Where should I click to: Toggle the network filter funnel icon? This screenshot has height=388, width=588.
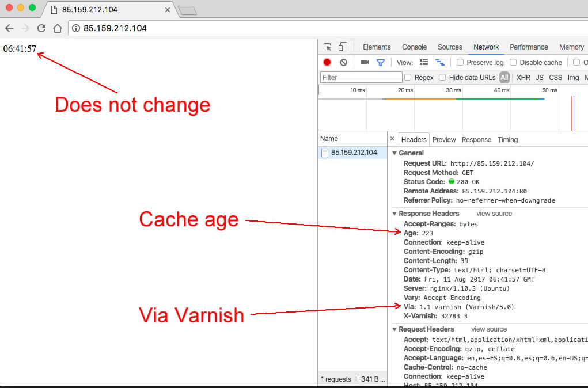point(380,63)
